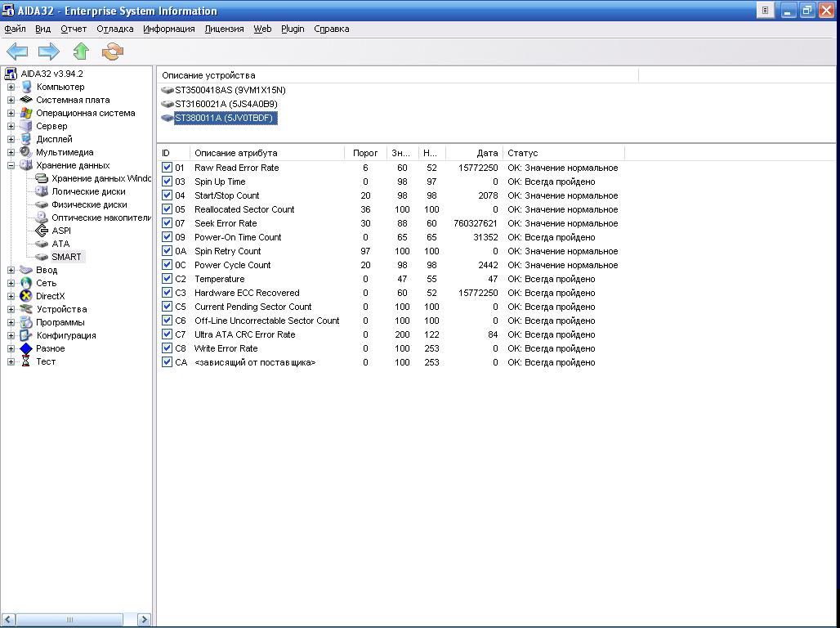
Task: Expand the Сервер node
Action: (11, 126)
